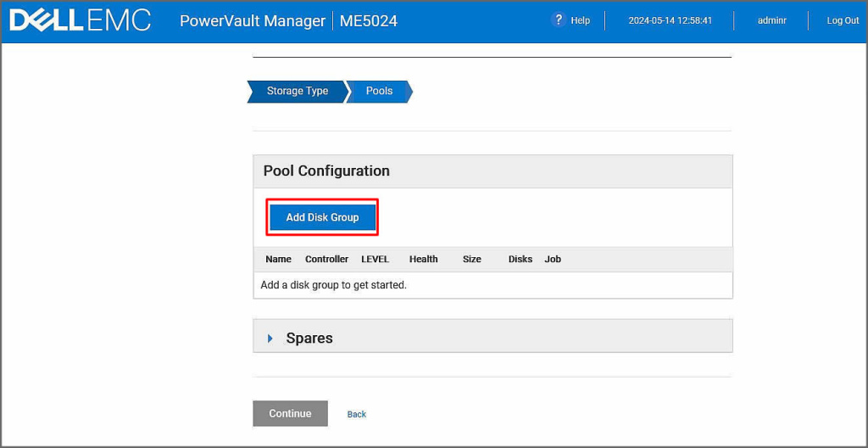Sort by the Job column header
Screen dimensions: 868x448
553,259
